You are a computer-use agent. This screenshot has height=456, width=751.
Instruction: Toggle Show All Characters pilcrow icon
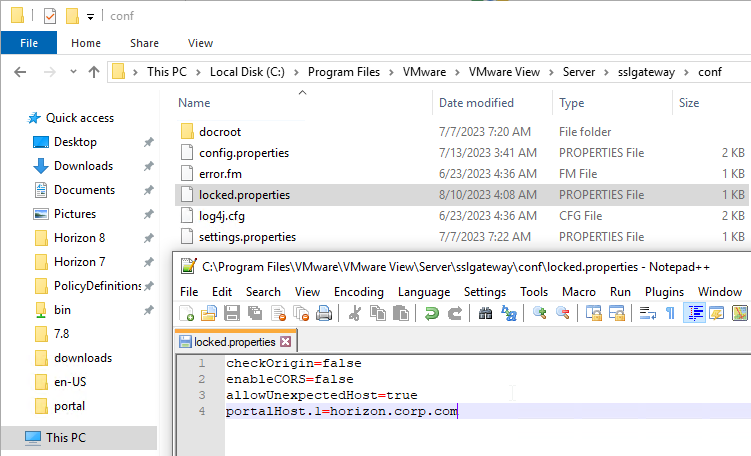click(x=671, y=314)
